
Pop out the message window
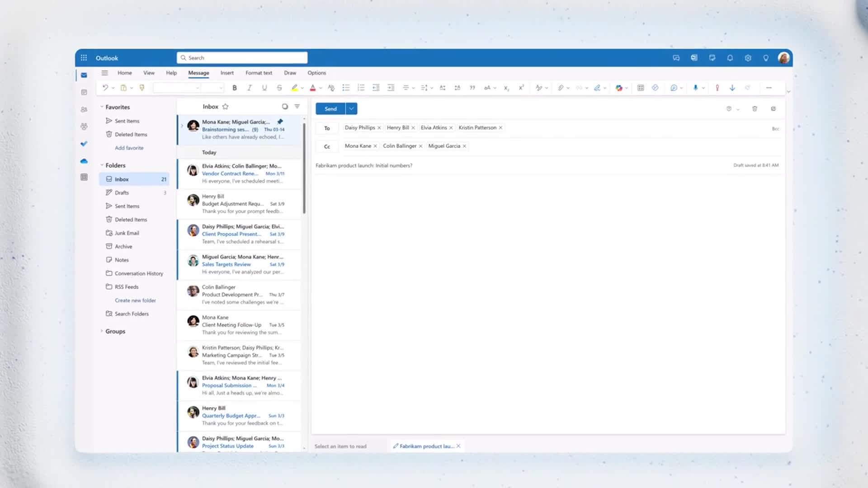pyautogui.click(x=774, y=109)
